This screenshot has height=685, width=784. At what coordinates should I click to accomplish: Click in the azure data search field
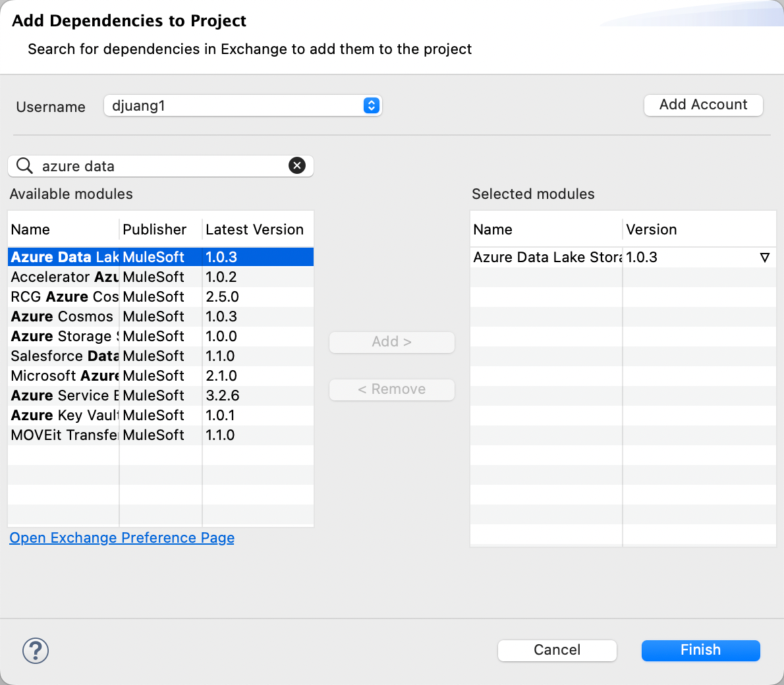pyautogui.click(x=161, y=166)
